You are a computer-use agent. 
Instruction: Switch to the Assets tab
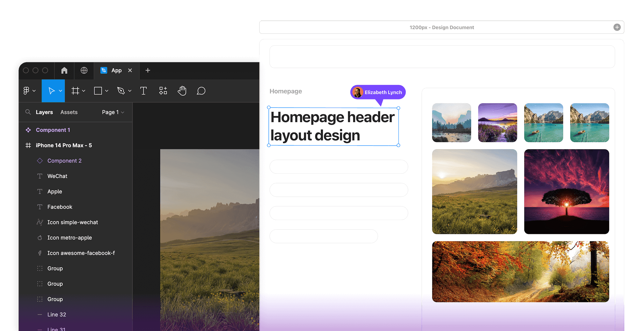click(x=69, y=112)
